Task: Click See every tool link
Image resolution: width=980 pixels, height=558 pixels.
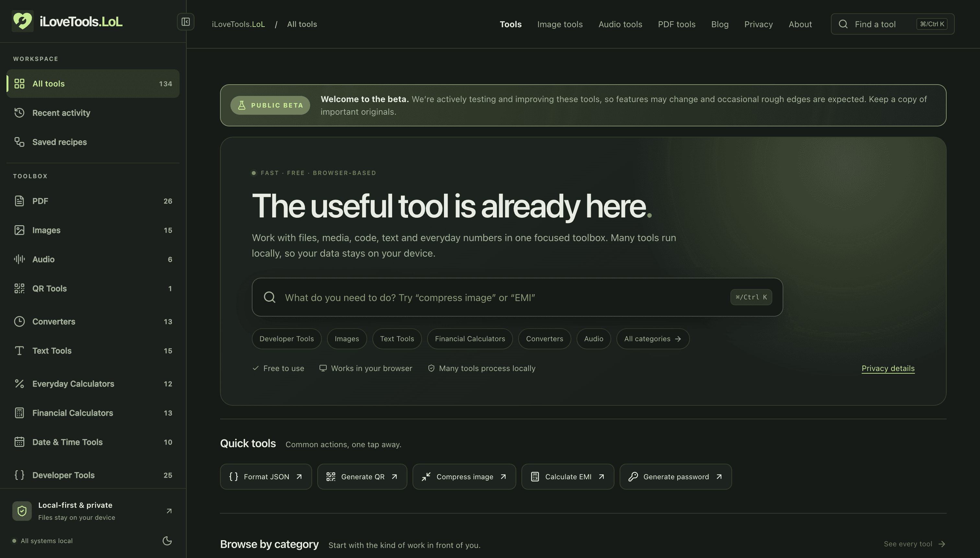Action: (x=915, y=544)
